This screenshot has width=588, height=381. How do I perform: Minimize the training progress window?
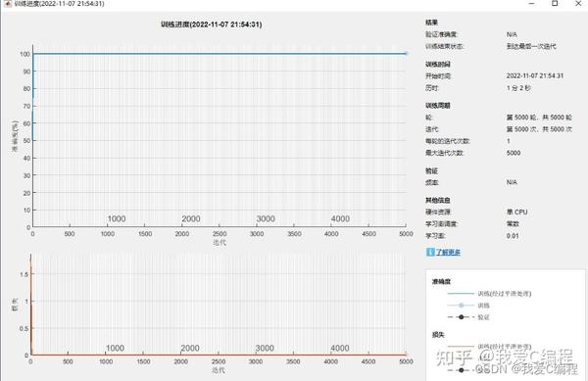coord(532,3)
